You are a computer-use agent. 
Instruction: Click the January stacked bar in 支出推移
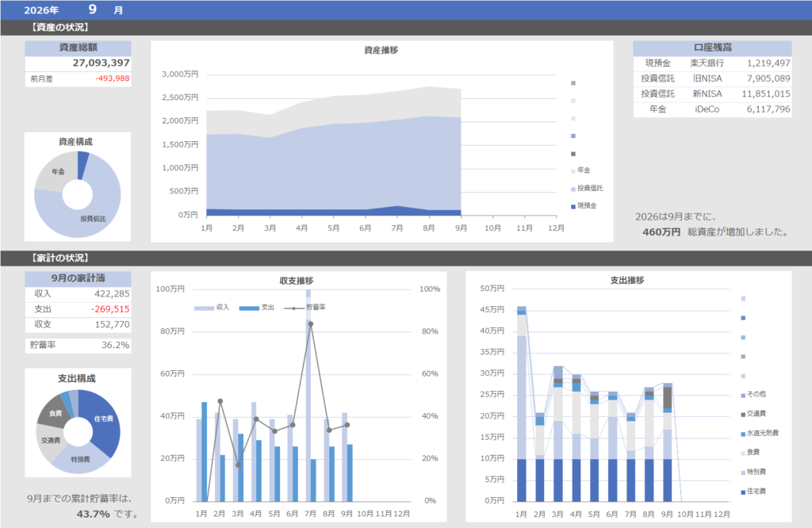click(x=522, y=404)
